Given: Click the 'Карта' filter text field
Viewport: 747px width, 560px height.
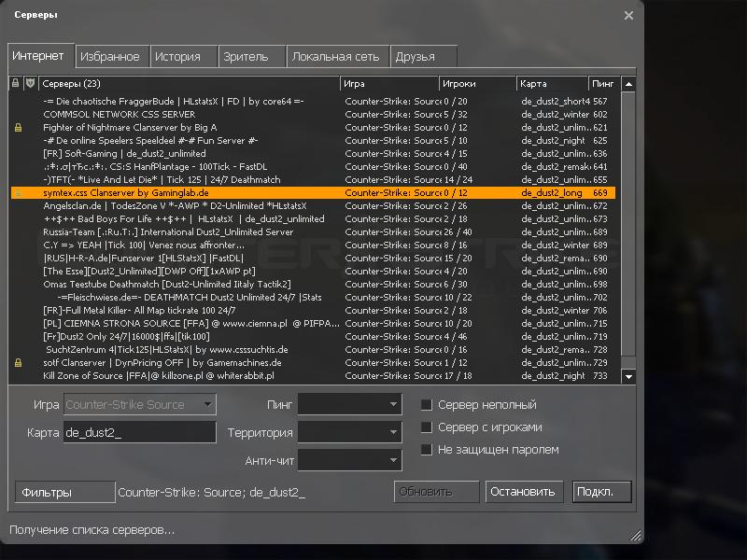Looking at the screenshot, I should [139, 433].
